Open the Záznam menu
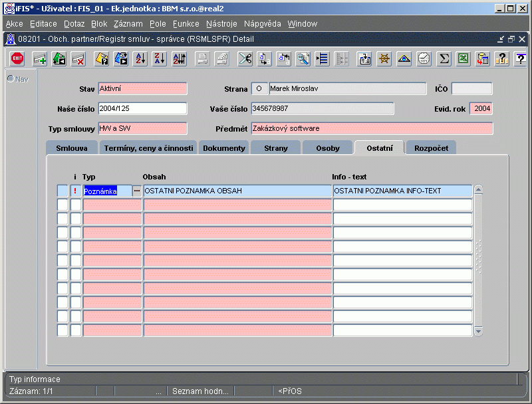Viewport: 532px width, 404px height. (x=128, y=24)
